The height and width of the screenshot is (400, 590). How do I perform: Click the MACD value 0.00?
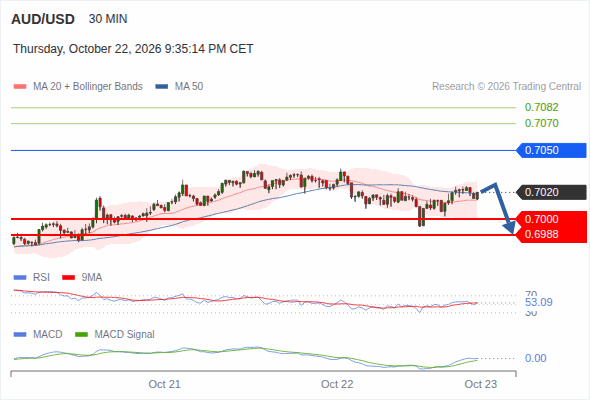(536, 358)
